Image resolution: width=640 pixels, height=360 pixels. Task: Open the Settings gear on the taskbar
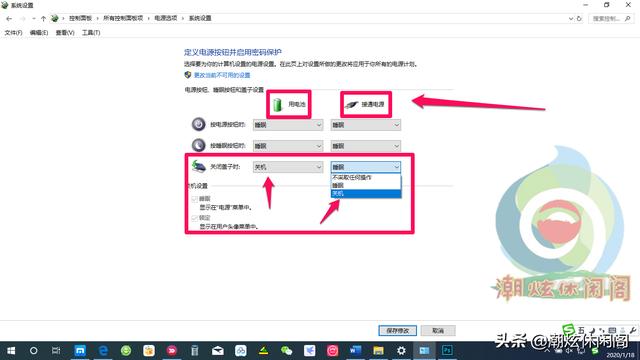tap(401, 351)
